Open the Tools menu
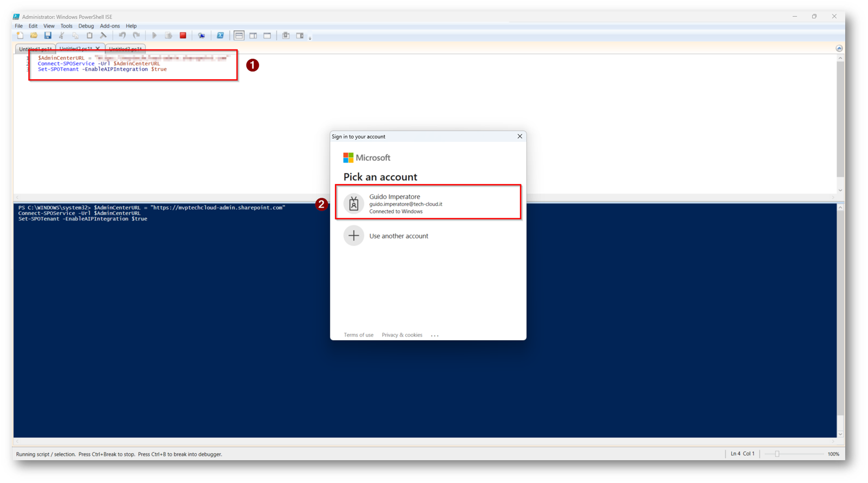Screen dimensions: 868x483 [x=66, y=26]
